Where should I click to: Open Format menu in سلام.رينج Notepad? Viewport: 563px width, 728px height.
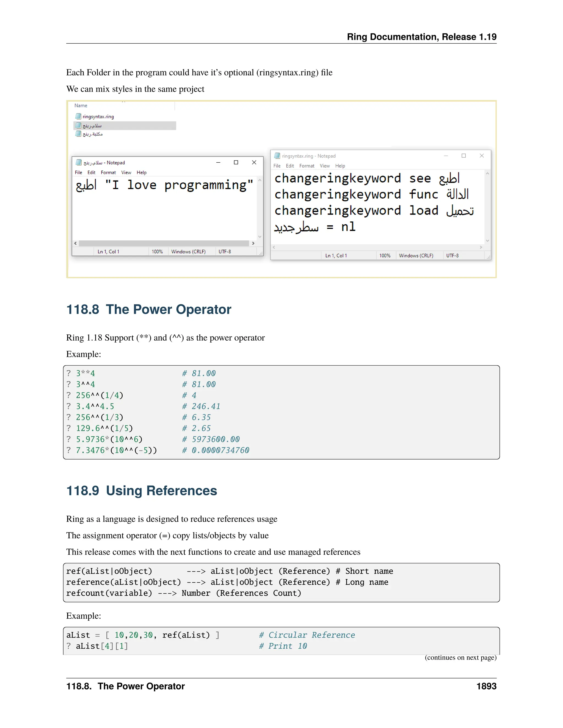click(x=108, y=172)
